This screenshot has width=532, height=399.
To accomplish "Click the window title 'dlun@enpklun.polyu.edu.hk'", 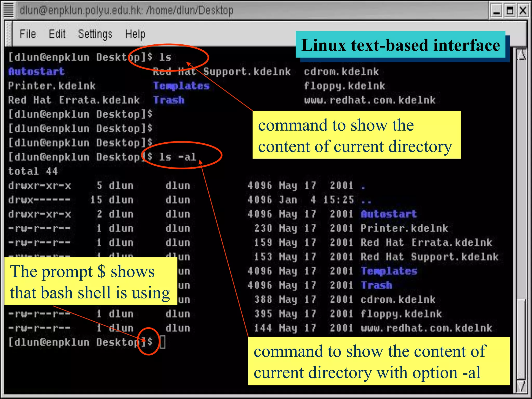I will coord(81,11).
